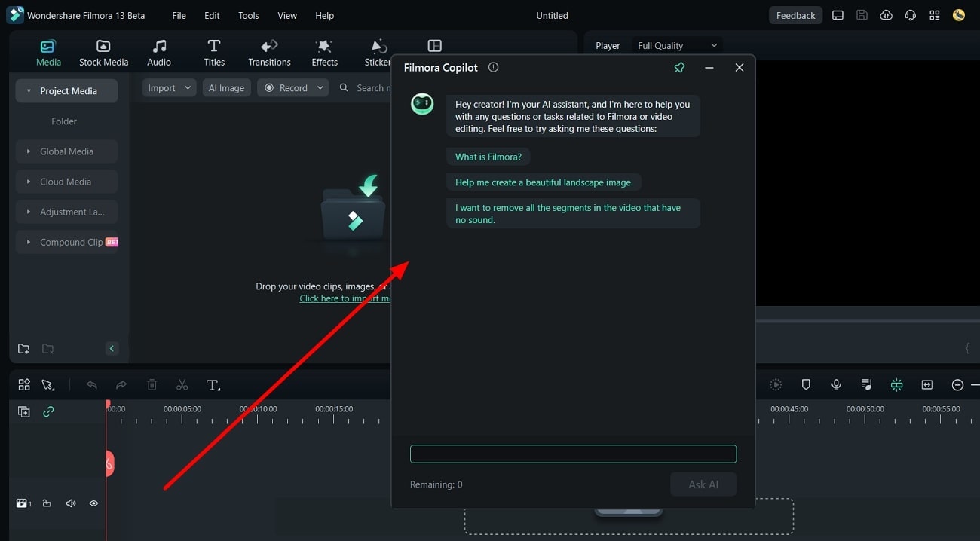Open the Full Quality dropdown
The image size is (980, 541).
(x=677, y=46)
